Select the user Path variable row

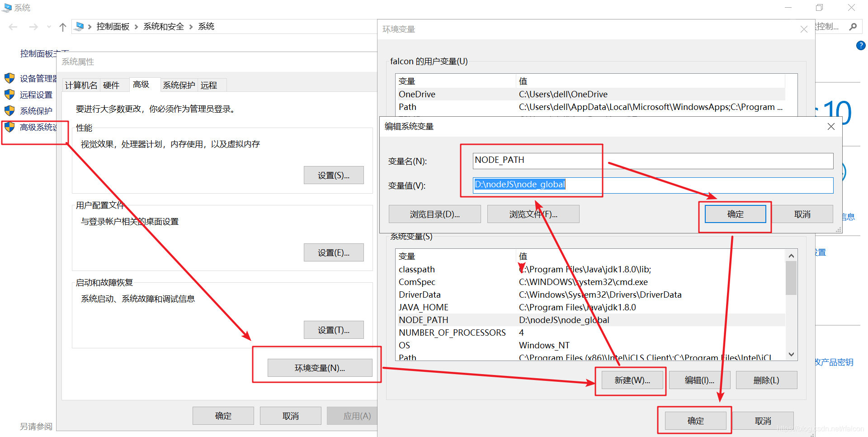coord(591,107)
